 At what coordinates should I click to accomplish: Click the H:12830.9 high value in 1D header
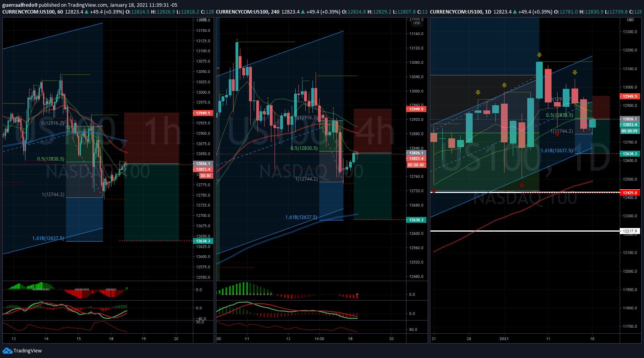(x=591, y=12)
